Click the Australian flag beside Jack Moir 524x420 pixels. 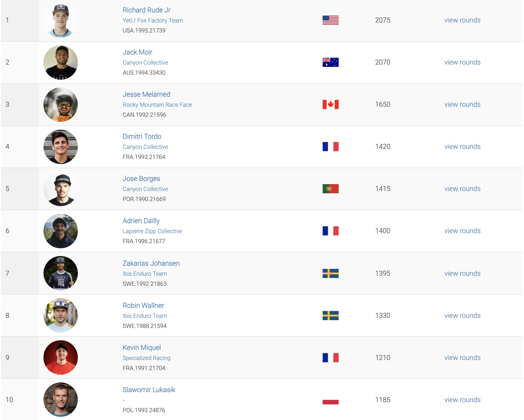[330, 62]
